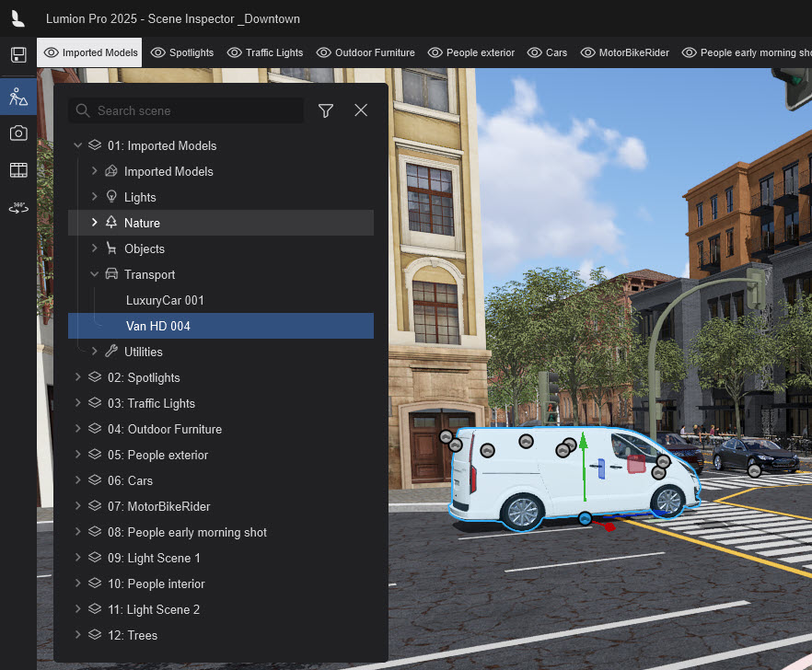
Task: Click the green vertical move arrow on the van
Action: (x=584, y=460)
